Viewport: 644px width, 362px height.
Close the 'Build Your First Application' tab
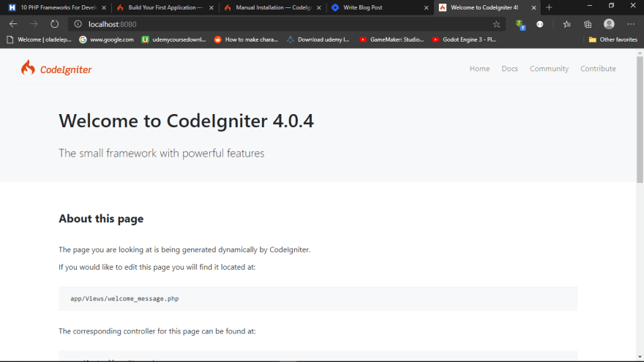pos(211,7)
